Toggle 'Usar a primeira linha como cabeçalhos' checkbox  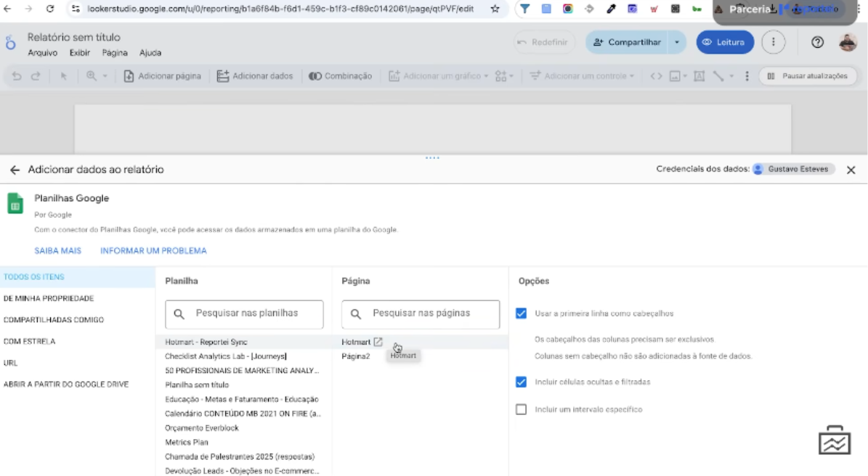521,313
